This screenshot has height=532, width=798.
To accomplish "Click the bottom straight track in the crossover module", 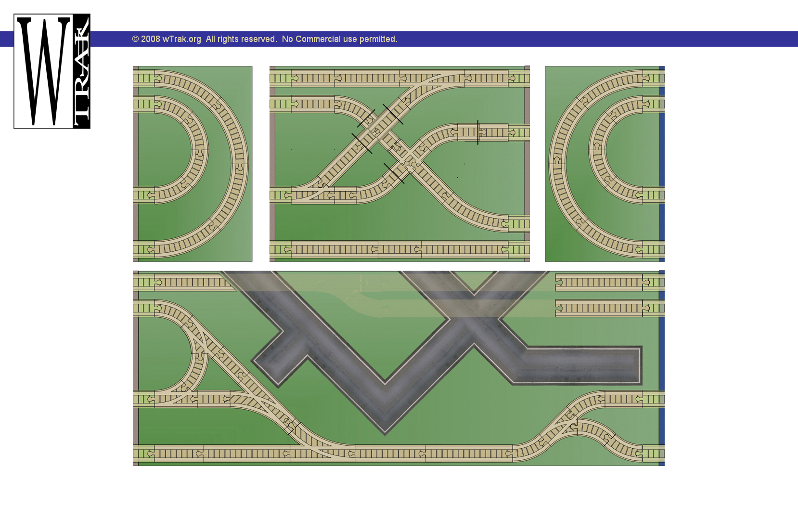I will point(399,249).
